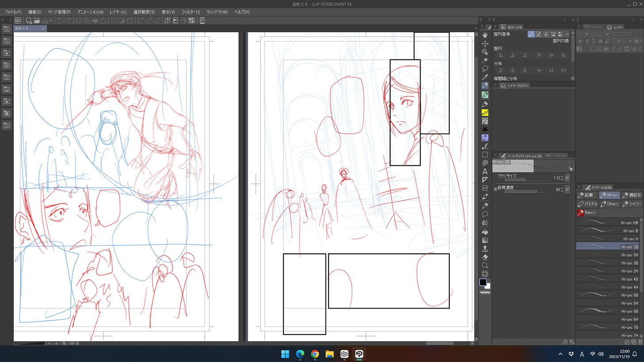Select the Operation (object) tool
Screen dimensions: 644x362
485,52
